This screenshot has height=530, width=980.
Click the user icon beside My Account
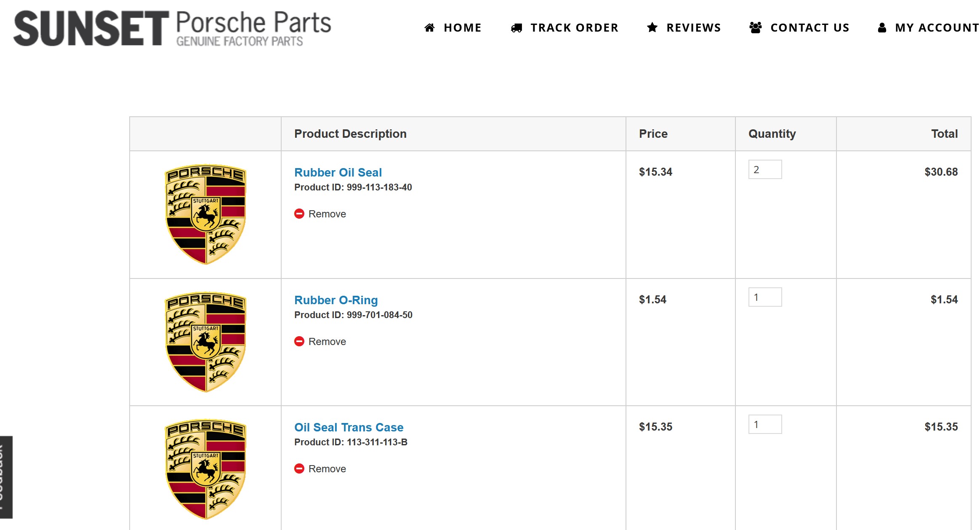click(x=882, y=28)
